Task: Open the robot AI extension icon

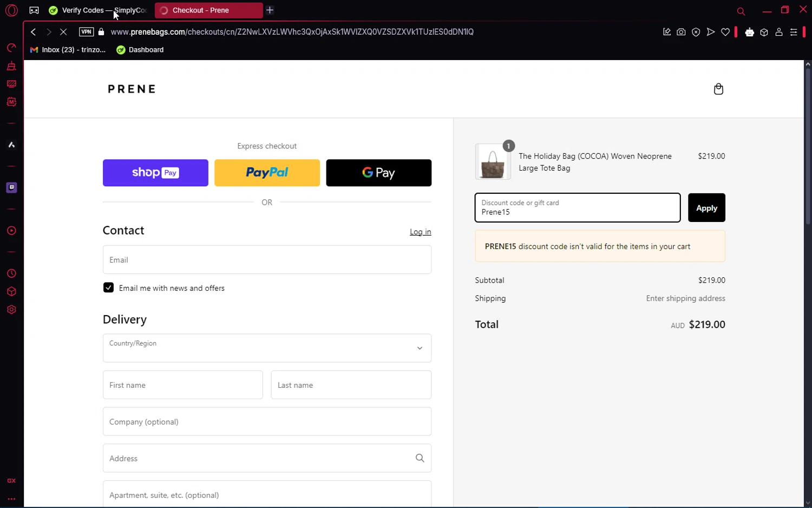Action: coord(750,32)
